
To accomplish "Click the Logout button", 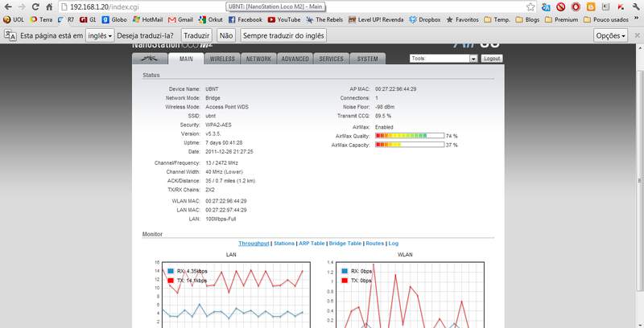I will (492, 59).
